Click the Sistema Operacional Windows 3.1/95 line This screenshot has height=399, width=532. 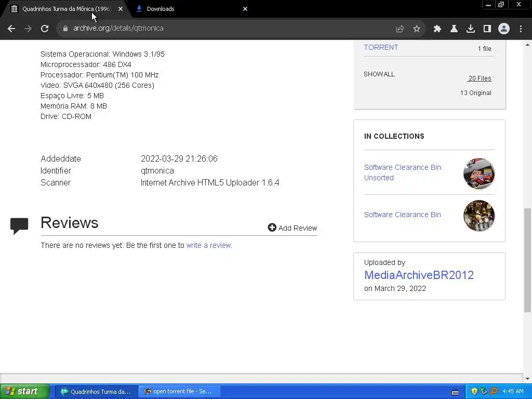pos(102,54)
